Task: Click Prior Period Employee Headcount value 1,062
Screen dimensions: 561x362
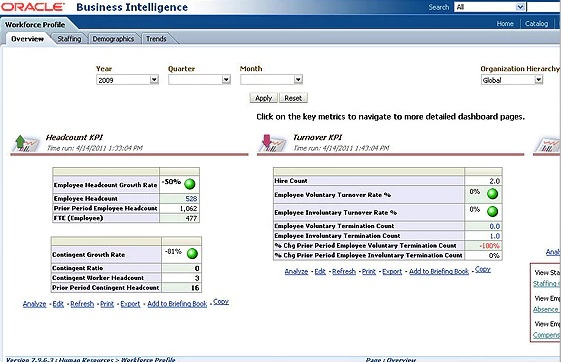Action: click(x=189, y=208)
